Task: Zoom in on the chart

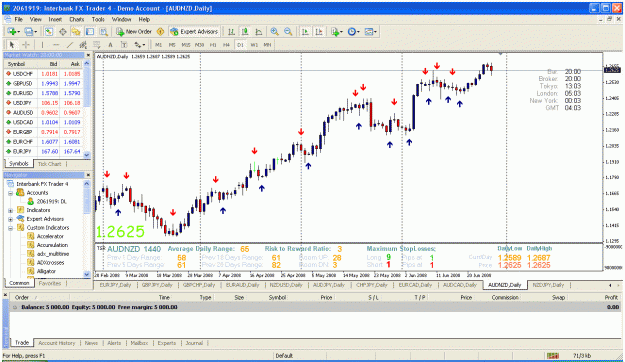Action: point(274,31)
